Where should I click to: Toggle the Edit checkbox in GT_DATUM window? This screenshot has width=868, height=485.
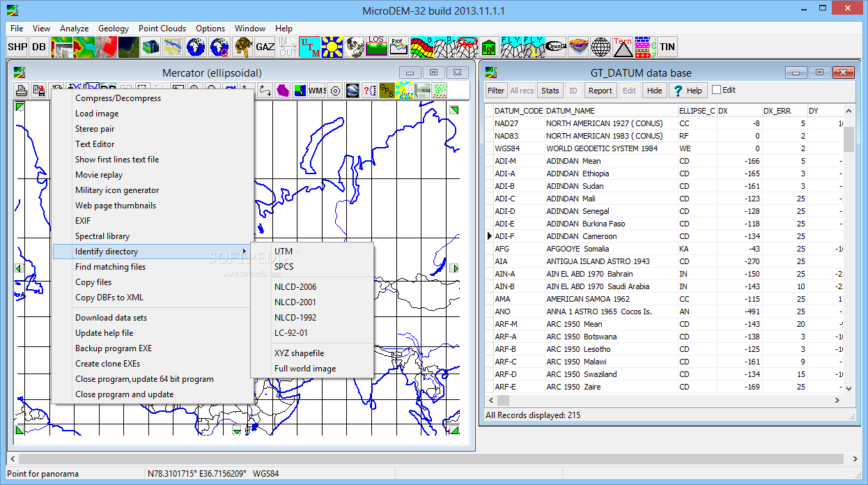pos(716,90)
